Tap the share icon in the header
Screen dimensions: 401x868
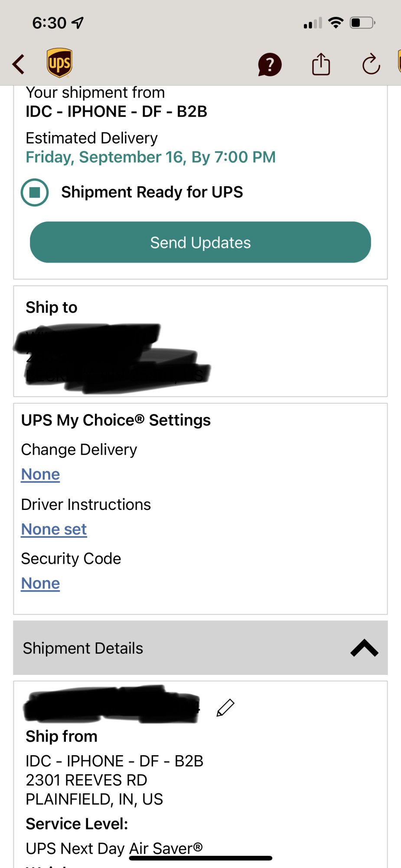(x=321, y=64)
